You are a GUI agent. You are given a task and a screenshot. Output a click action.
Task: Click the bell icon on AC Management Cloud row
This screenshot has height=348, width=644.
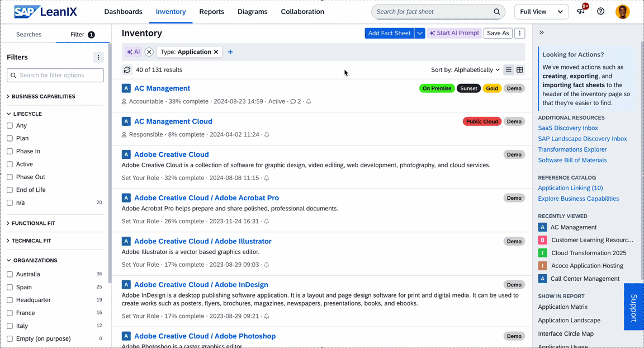tap(267, 135)
